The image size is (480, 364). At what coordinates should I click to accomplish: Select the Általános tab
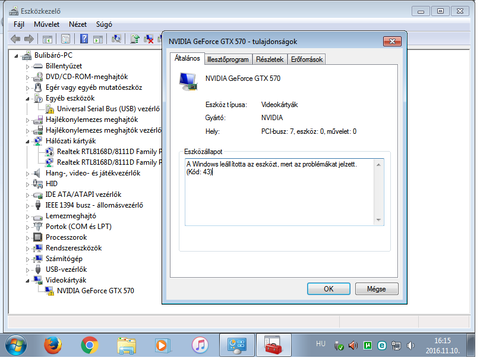(187, 58)
